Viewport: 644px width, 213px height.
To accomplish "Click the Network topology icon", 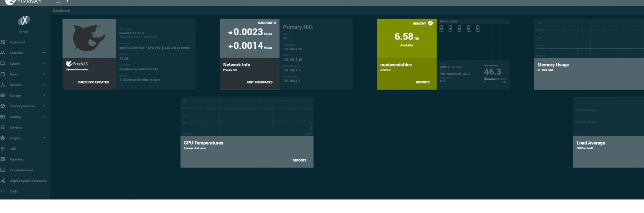I will (3, 85).
